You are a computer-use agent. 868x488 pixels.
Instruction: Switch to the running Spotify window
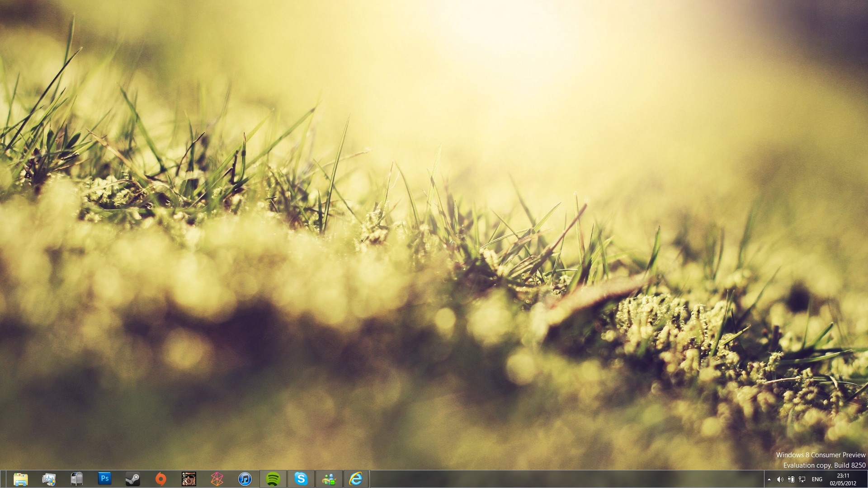(273, 479)
